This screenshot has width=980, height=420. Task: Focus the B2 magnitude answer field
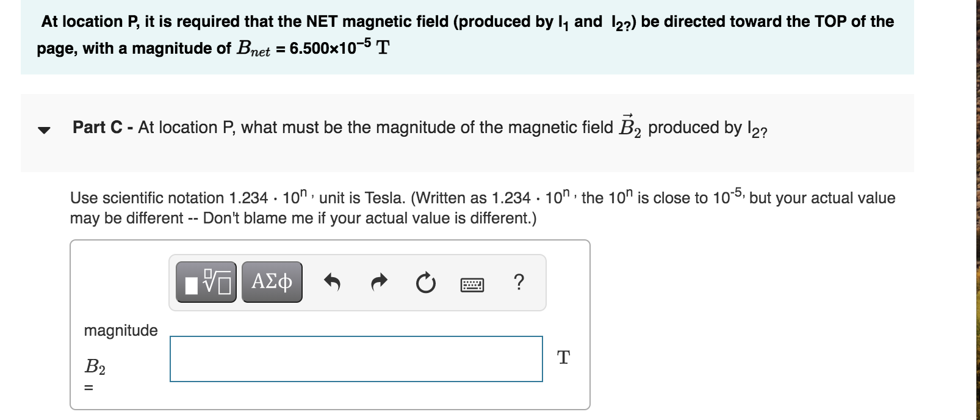pos(356,359)
